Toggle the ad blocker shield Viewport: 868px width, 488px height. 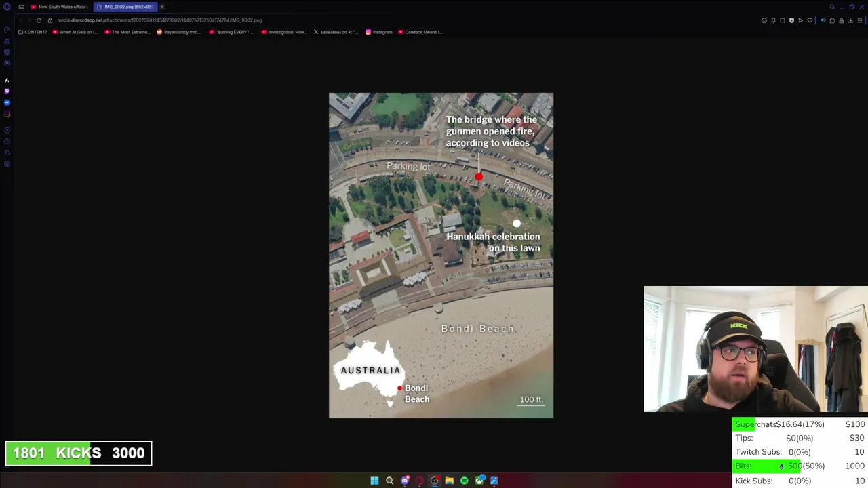click(791, 20)
